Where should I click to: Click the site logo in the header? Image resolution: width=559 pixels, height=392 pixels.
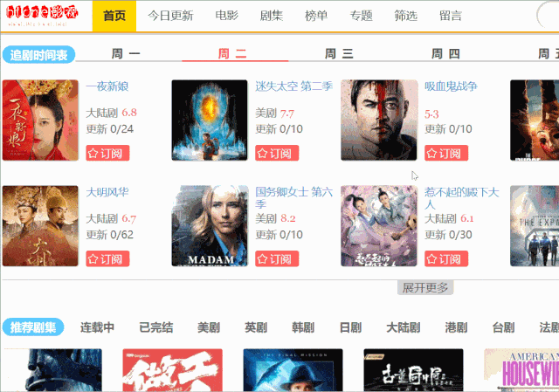[42, 16]
